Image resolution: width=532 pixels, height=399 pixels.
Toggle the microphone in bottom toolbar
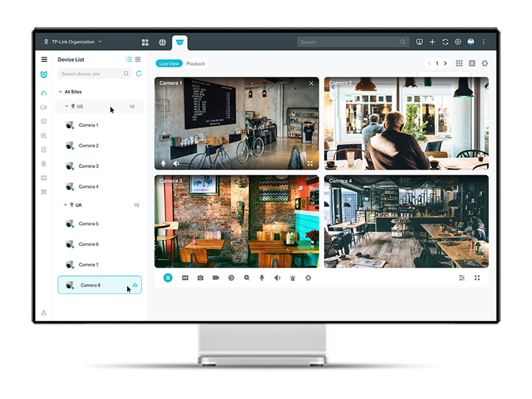[262, 278]
